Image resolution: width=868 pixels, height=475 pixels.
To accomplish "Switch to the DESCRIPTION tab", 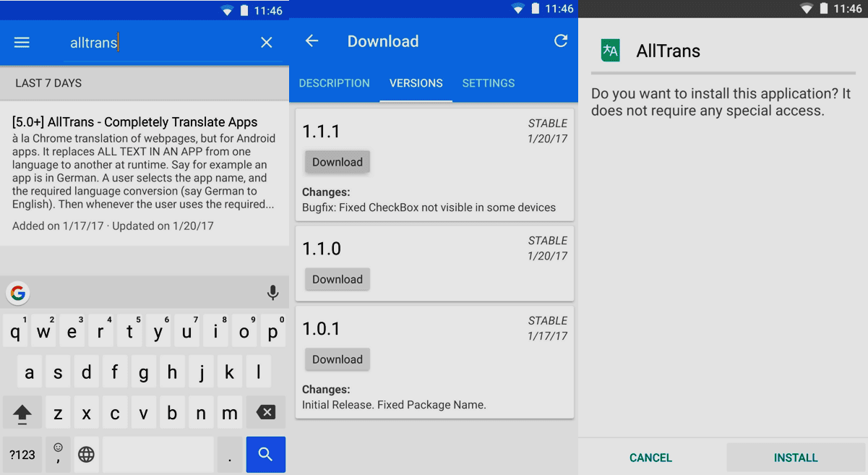I will click(x=334, y=83).
